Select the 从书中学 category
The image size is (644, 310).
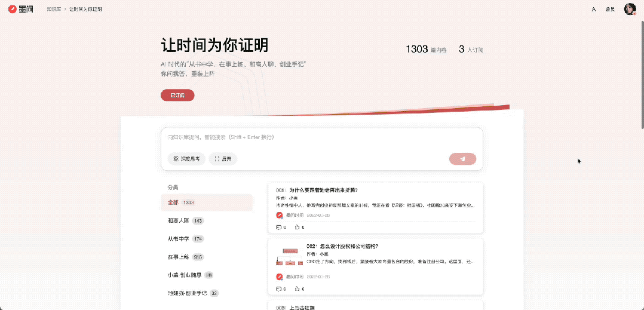207,238
